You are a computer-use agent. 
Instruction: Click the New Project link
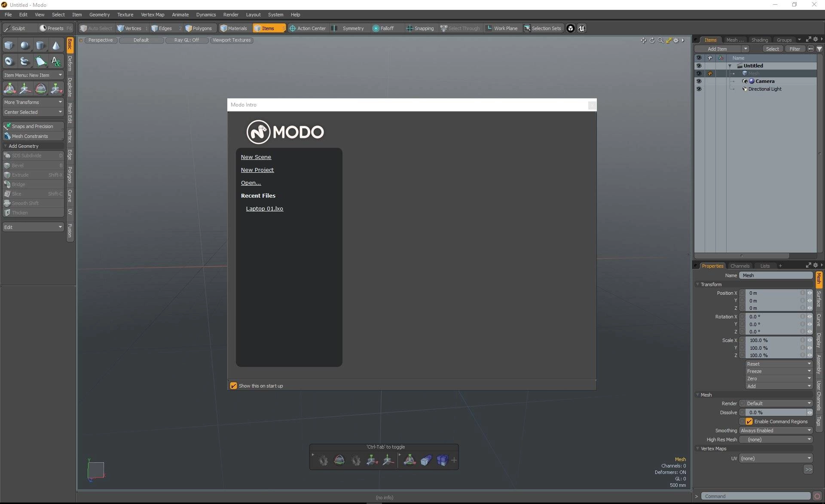coord(257,170)
